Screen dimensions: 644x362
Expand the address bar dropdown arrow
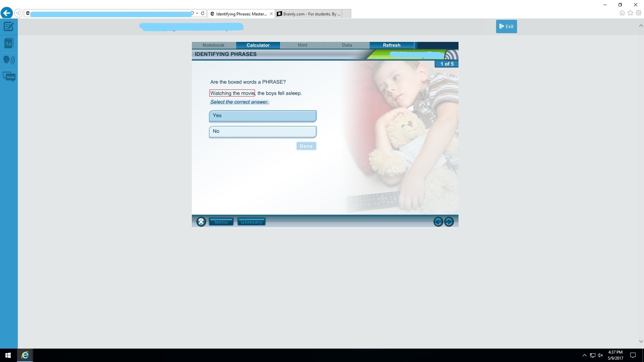197,13
